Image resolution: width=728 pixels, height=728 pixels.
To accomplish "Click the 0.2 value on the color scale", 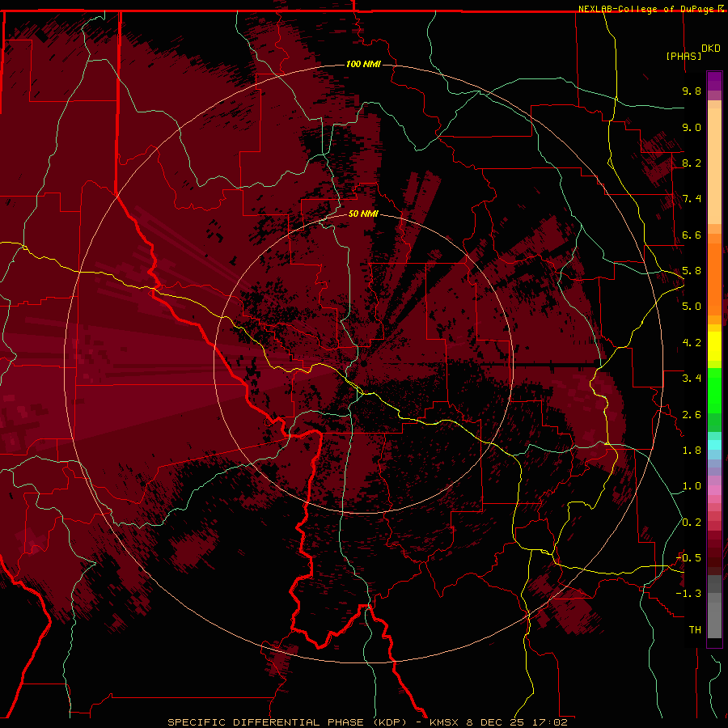I will 692,523.
